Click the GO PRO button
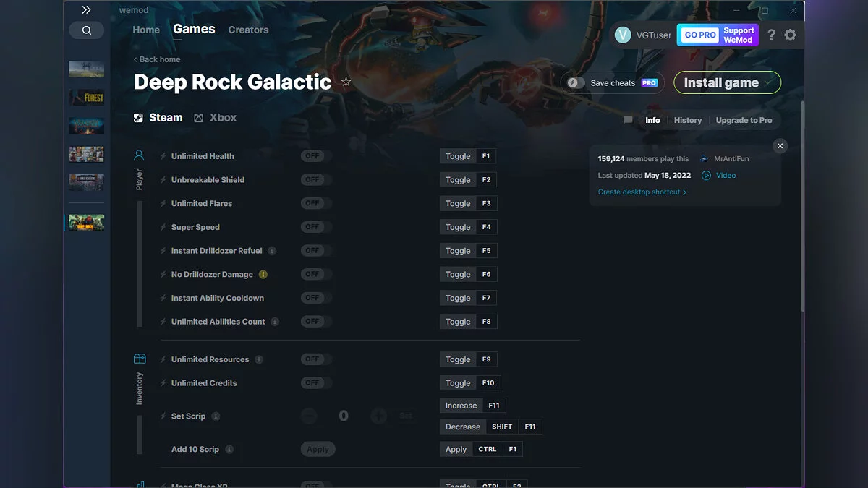Image resolution: width=868 pixels, height=488 pixels. [700, 35]
